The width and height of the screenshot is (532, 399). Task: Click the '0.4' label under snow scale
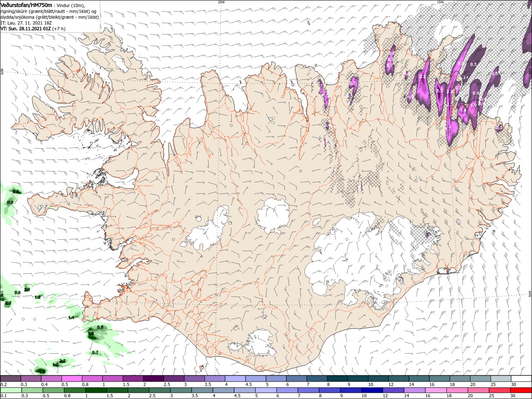(x=44, y=384)
